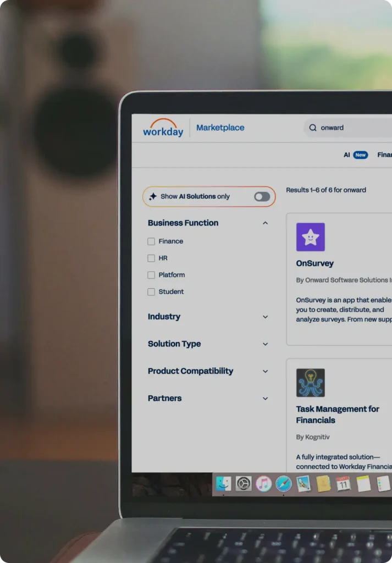Open System Preferences in the dock
Viewport: 392px width, 563px height.
[x=244, y=483]
